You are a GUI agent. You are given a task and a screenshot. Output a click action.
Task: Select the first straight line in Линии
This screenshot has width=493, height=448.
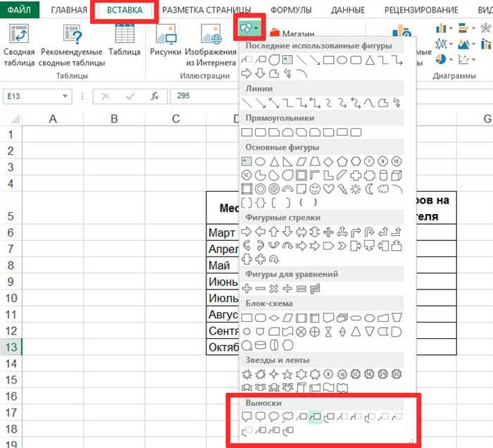(246, 103)
